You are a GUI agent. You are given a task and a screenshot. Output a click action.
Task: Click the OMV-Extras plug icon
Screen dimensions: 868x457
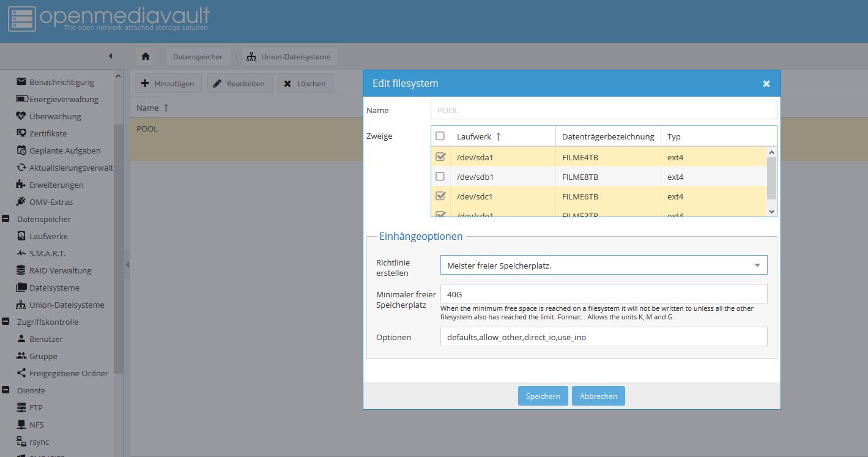21,201
